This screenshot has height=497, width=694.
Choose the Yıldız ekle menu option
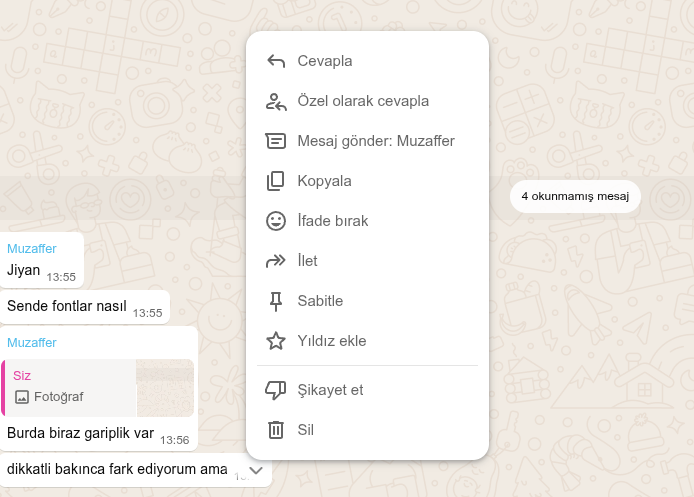click(x=332, y=341)
